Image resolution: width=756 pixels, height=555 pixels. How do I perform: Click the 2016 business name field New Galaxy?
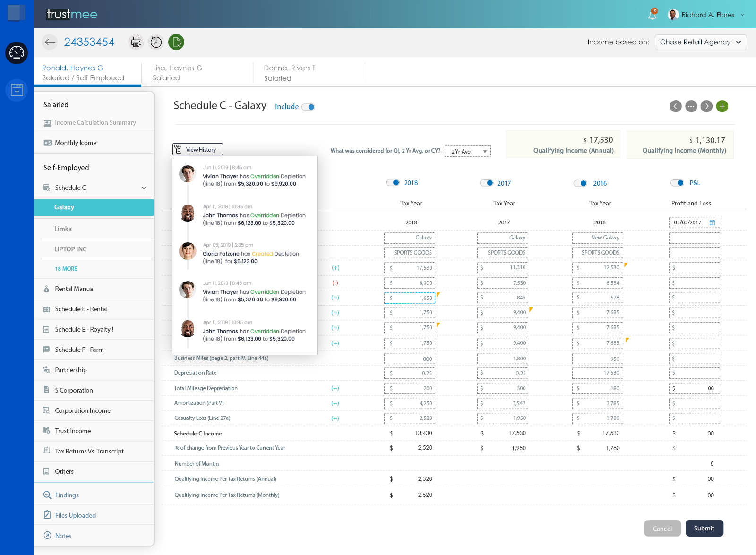click(x=598, y=238)
